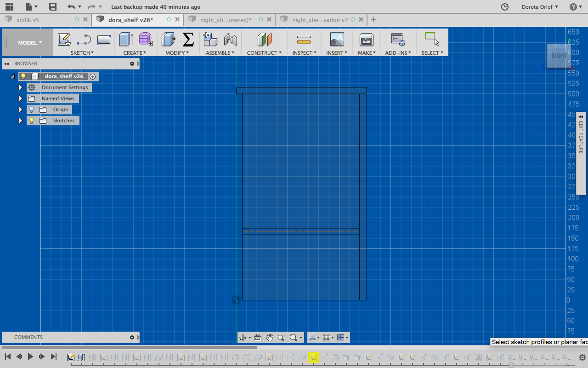This screenshot has height=368, width=588.
Task: Click the New Component icon
Action: (210, 40)
